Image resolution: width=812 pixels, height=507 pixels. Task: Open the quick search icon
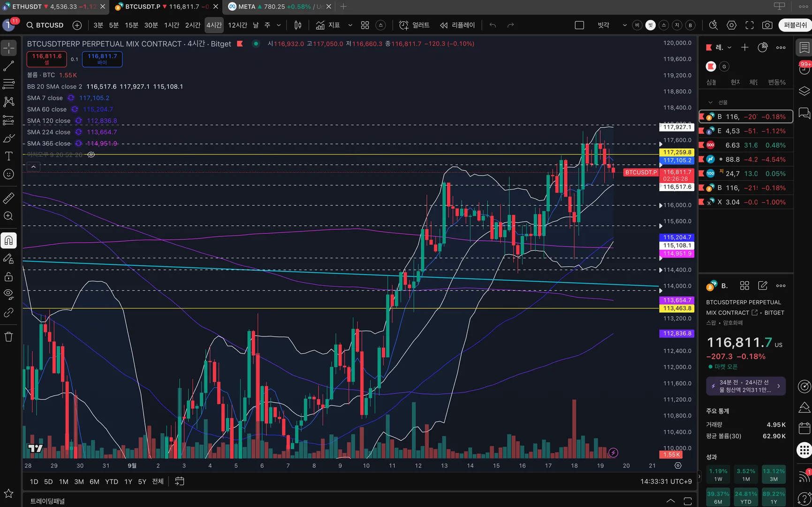coord(713,25)
